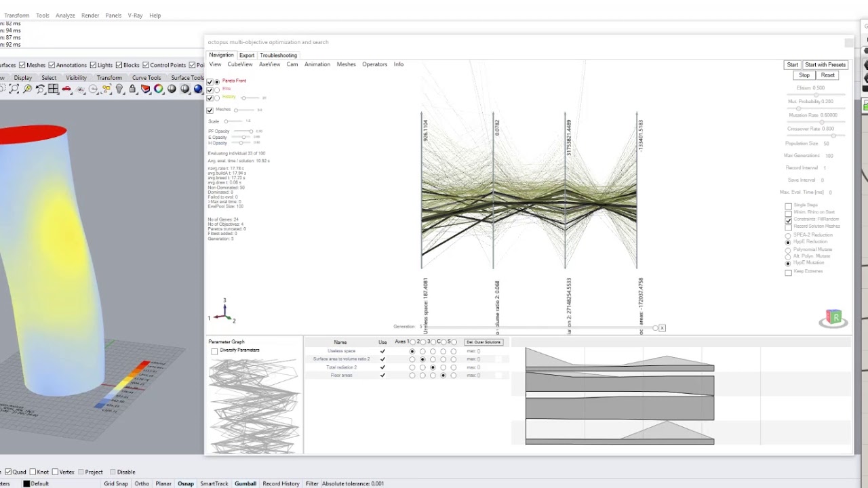The height and width of the screenshot is (488, 868).
Task: Click the Parameter Graph thumbnail
Action: click(254, 405)
